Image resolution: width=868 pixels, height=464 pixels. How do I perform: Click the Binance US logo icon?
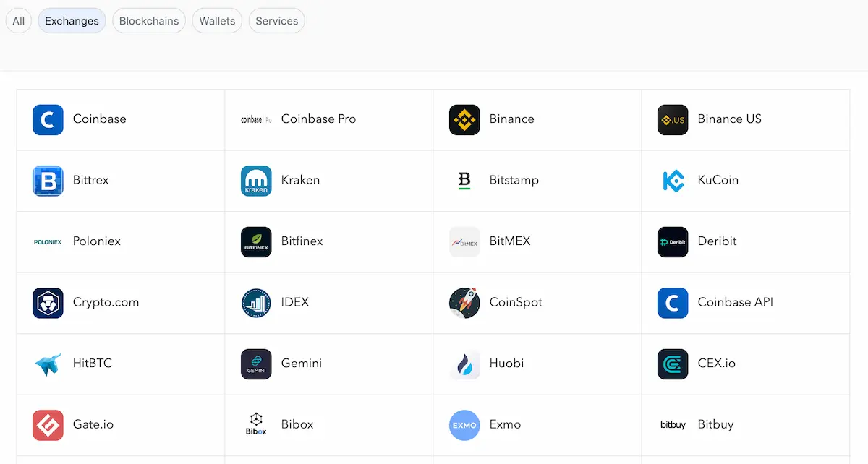click(x=673, y=120)
